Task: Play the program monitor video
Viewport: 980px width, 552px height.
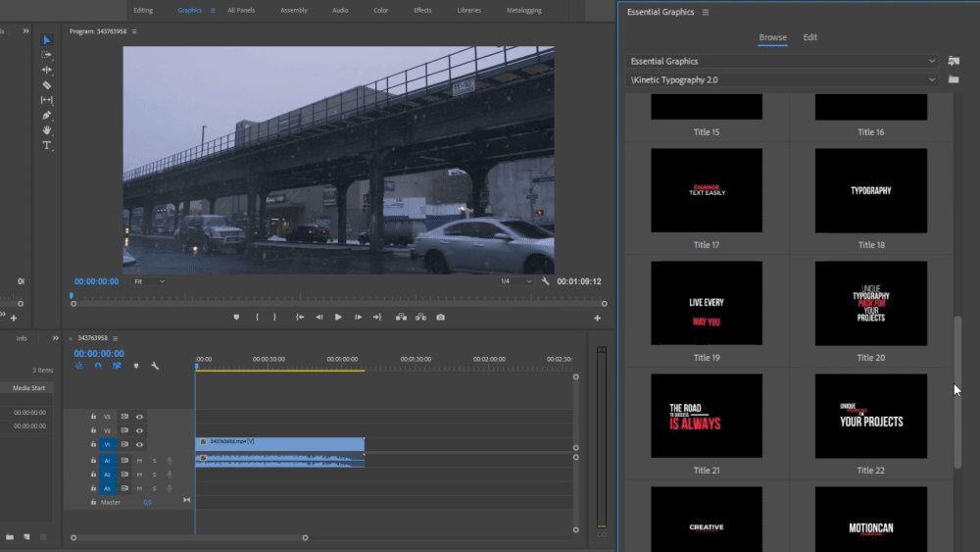Action: (338, 318)
